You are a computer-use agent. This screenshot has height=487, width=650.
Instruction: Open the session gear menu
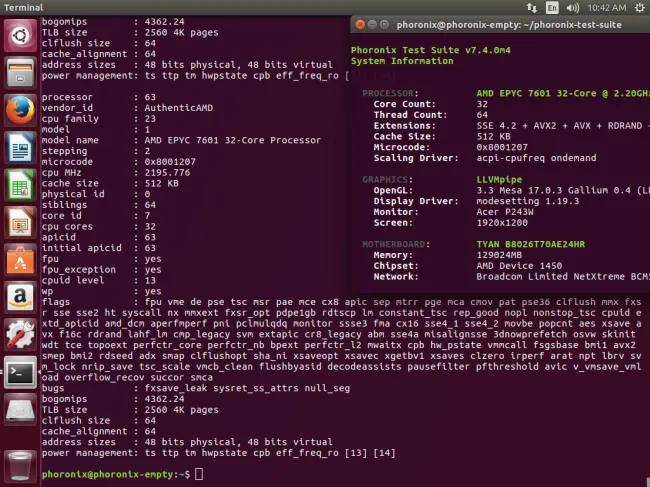[x=640, y=7]
